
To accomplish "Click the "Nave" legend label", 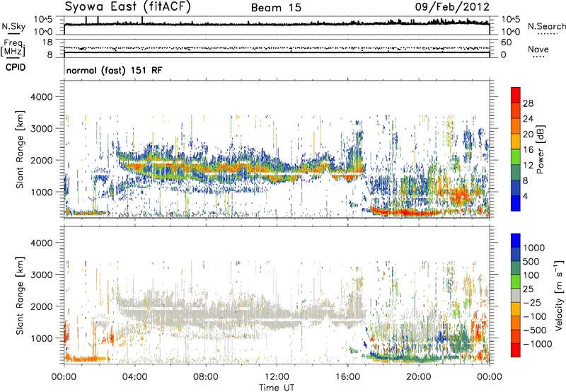I will [538, 50].
